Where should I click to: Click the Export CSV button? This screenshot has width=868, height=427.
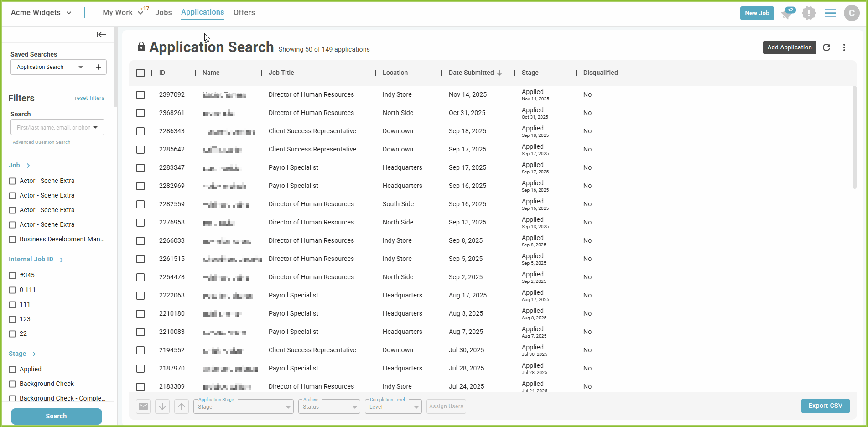[x=825, y=406]
